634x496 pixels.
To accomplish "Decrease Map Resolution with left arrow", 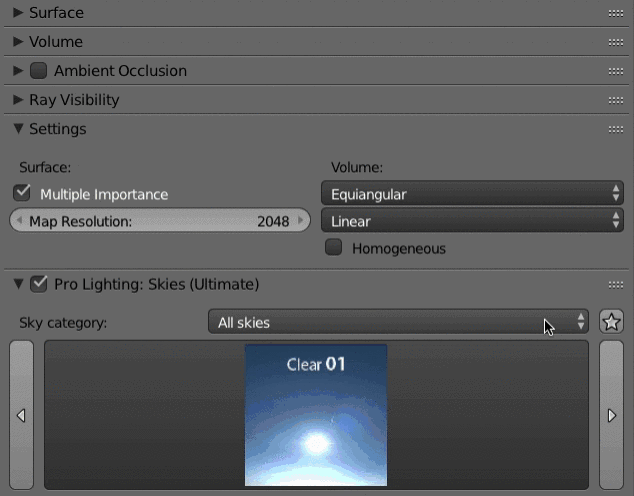I will pyautogui.click(x=19, y=221).
